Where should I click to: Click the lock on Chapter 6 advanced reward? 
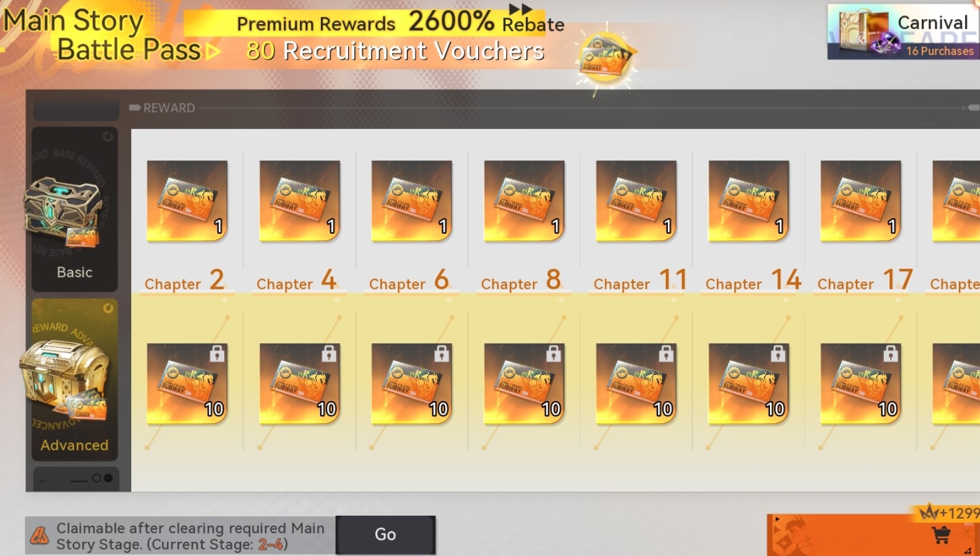coord(441,353)
